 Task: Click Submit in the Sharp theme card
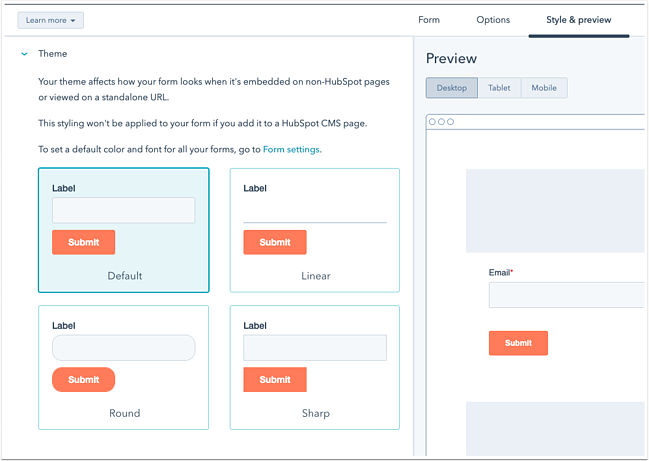(x=275, y=379)
